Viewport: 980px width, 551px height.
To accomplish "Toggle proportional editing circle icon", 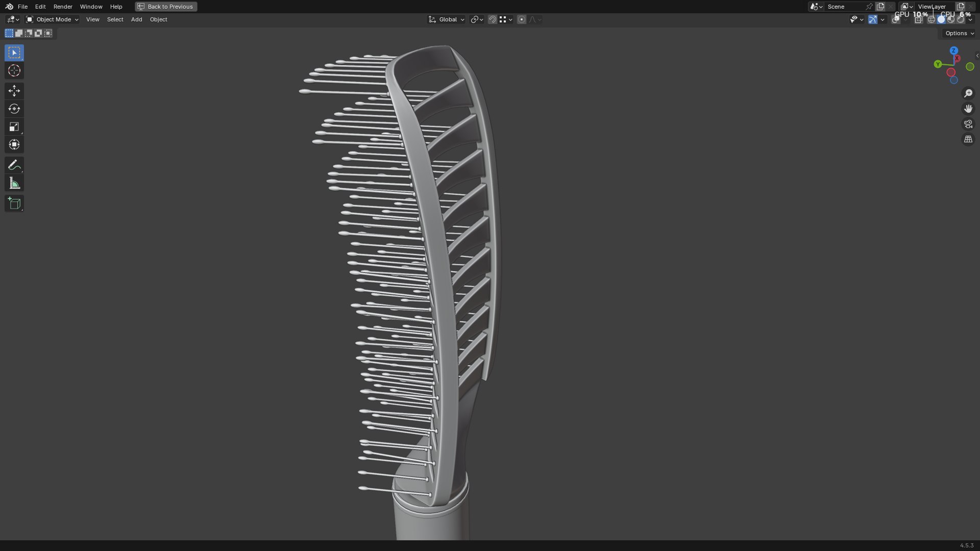I will [521, 19].
